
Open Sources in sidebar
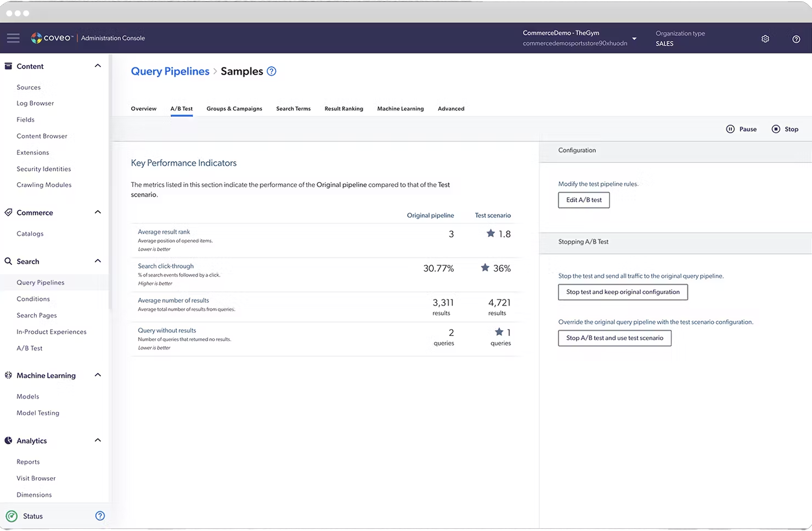pos(29,87)
